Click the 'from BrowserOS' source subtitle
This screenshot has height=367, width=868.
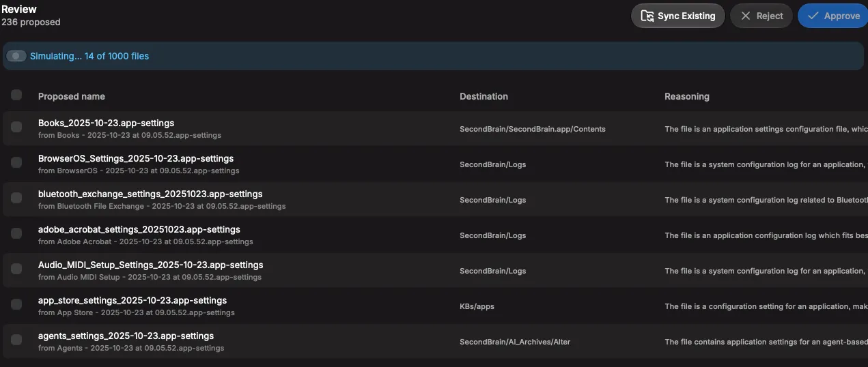point(139,171)
